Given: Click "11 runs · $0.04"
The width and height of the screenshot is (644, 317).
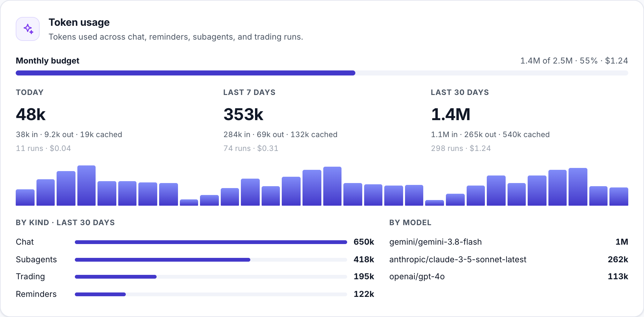Looking at the screenshot, I should click(43, 148).
